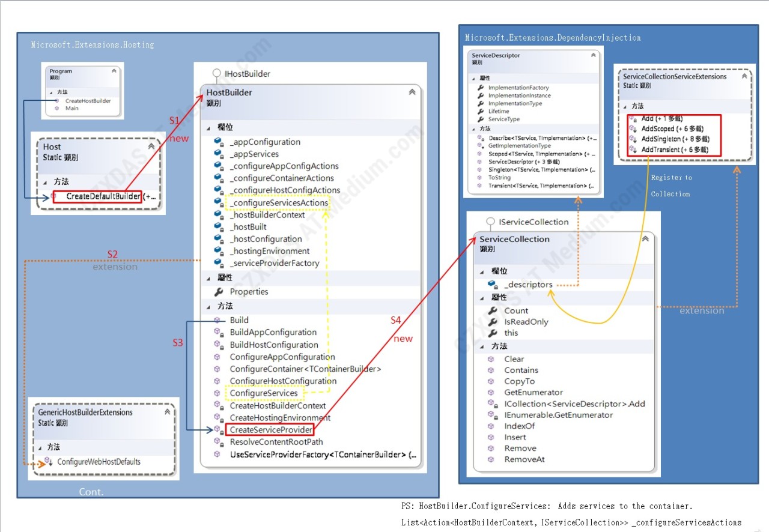Click the method icon beside RemoveAt
The width and height of the screenshot is (769, 532).
(x=491, y=459)
